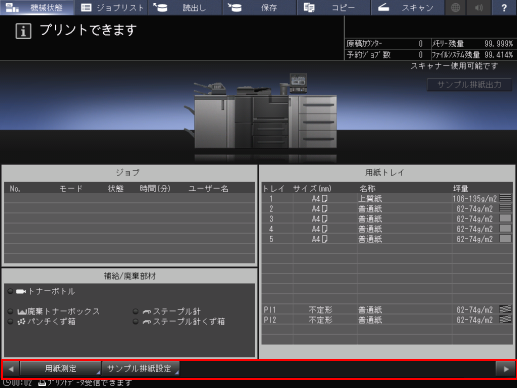Click the staple scrap box icon
Screen dimensions: 517x388
click(147, 322)
